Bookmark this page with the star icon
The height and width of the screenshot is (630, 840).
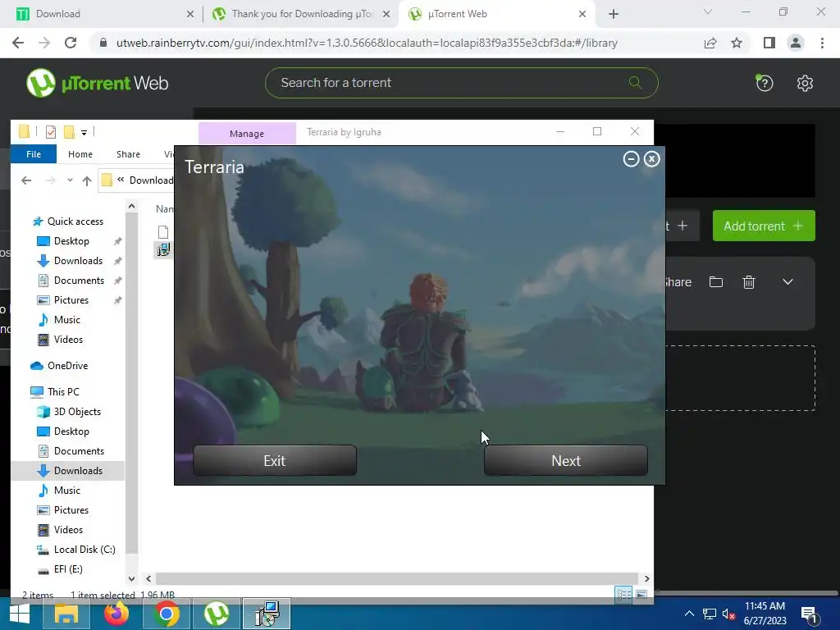737,43
